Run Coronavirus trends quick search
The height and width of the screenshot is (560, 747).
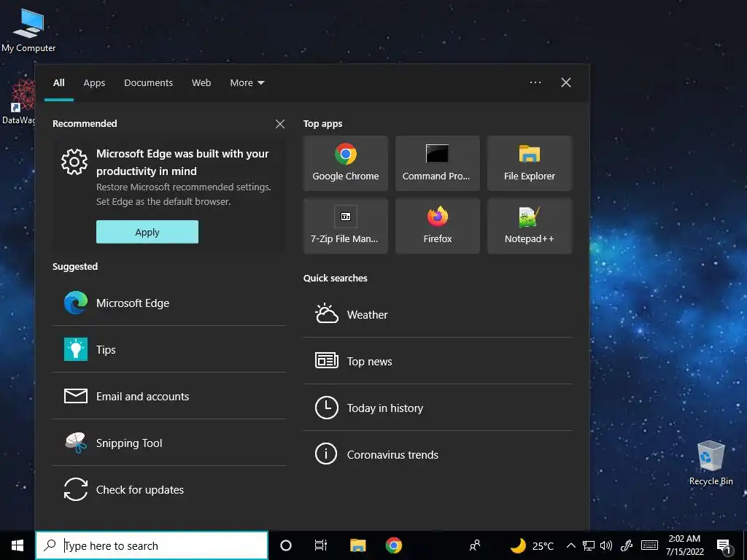438,455
